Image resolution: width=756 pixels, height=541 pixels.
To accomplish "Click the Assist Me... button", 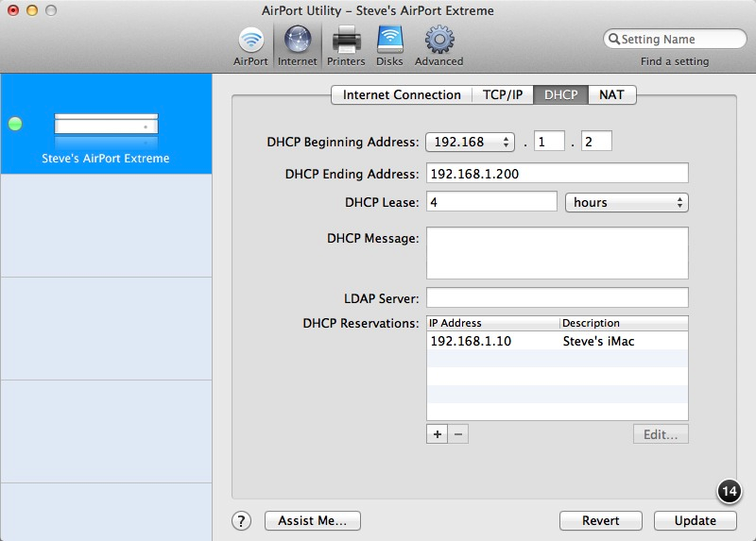I will click(313, 521).
